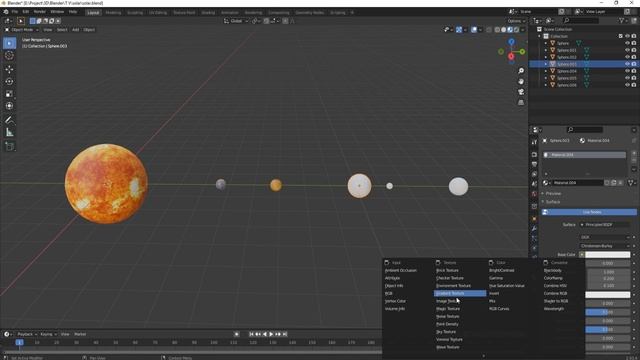Toggle Sphere.004 visibility eye
The height and width of the screenshot is (360, 640).
pyautogui.click(x=627, y=71)
